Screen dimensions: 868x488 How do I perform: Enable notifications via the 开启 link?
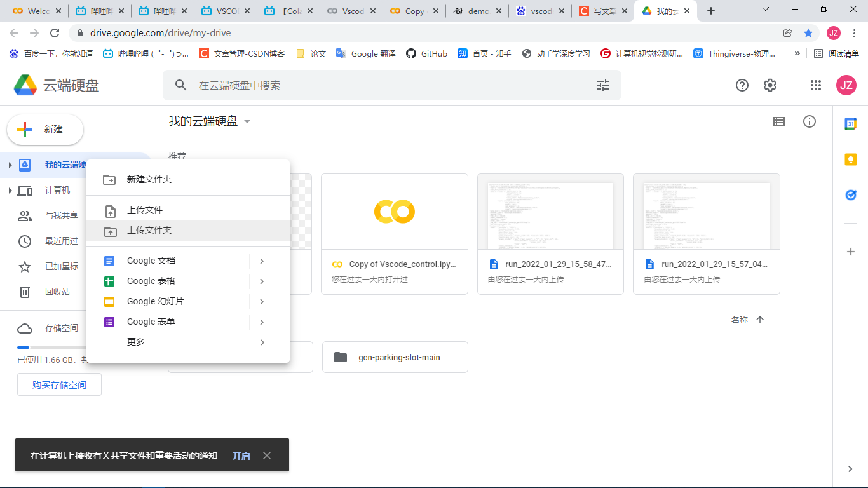241,456
